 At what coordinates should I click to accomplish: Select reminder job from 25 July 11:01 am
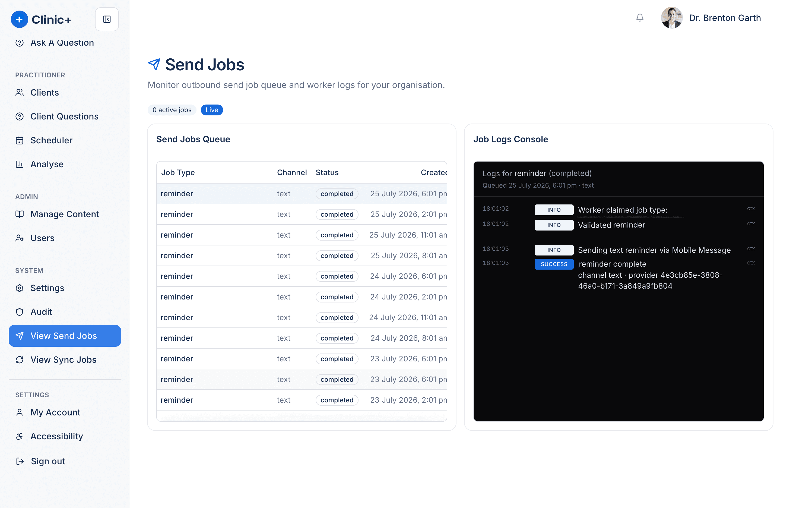(x=302, y=235)
